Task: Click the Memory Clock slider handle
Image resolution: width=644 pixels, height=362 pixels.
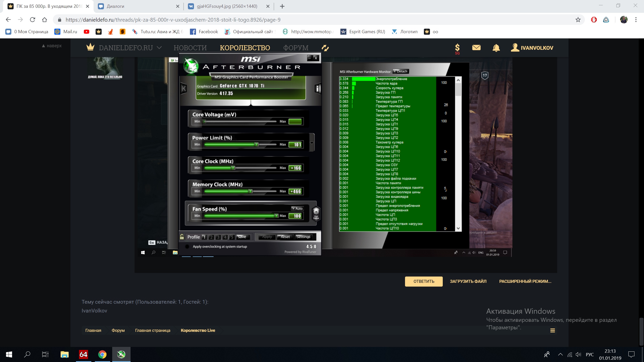Action: pos(250,191)
